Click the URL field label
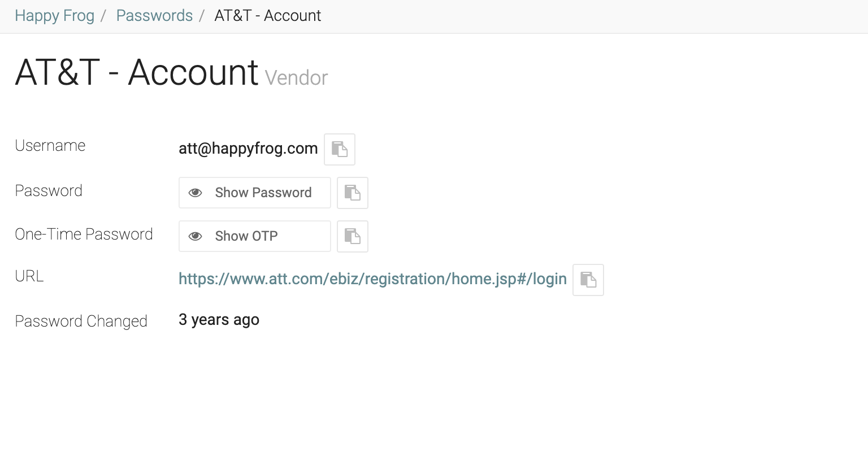868x452 pixels. click(x=29, y=276)
